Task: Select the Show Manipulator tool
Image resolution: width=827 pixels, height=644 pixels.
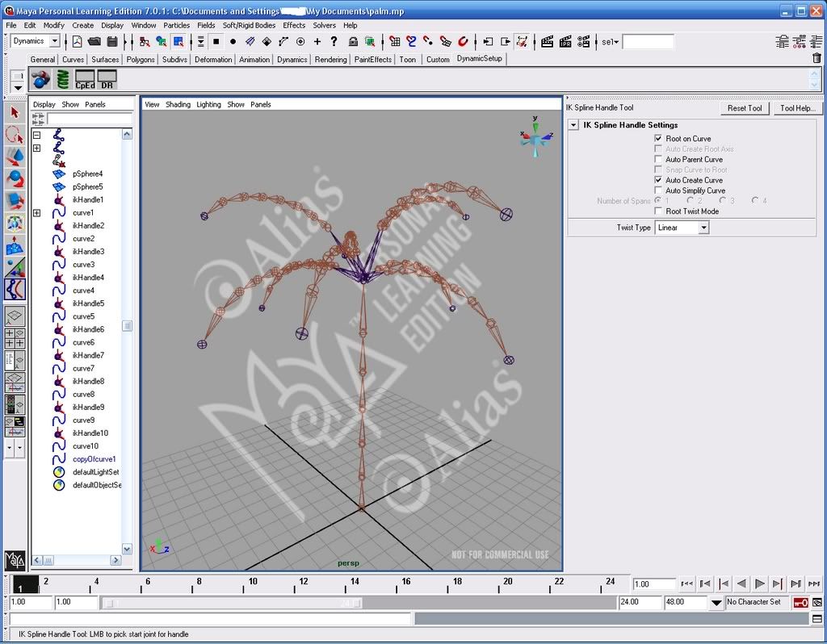Action: point(15,267)
